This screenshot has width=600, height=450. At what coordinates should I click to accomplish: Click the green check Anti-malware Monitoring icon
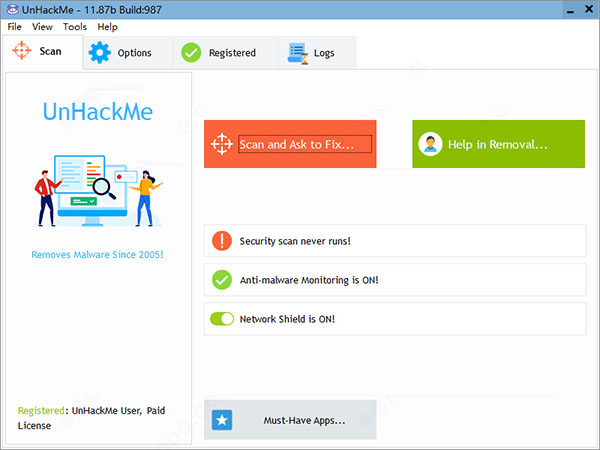coord(222,280)
